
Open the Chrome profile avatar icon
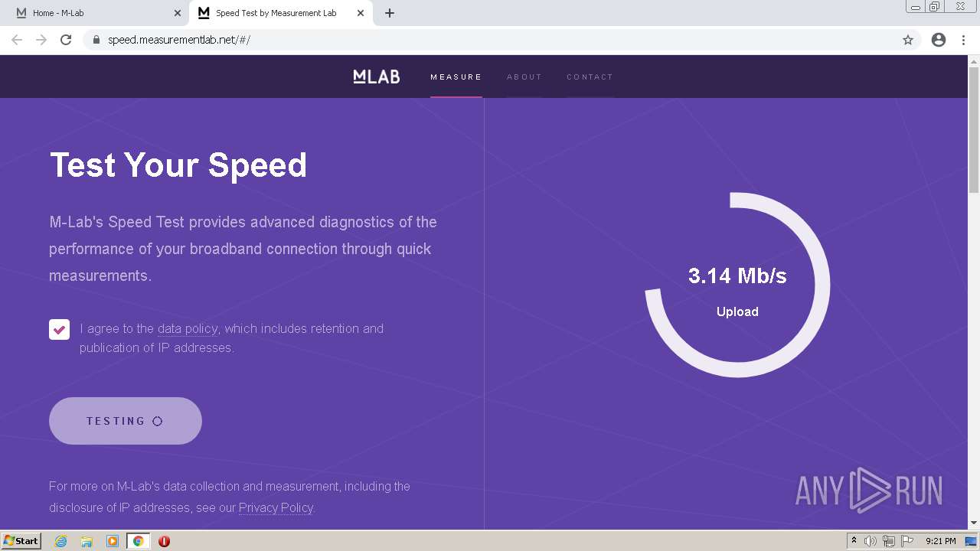(x=939, y=40)
